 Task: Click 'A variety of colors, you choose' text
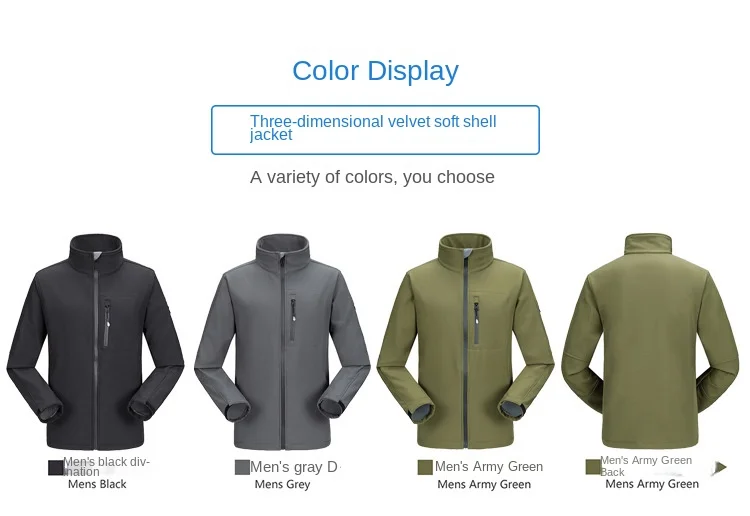point(372,177)
